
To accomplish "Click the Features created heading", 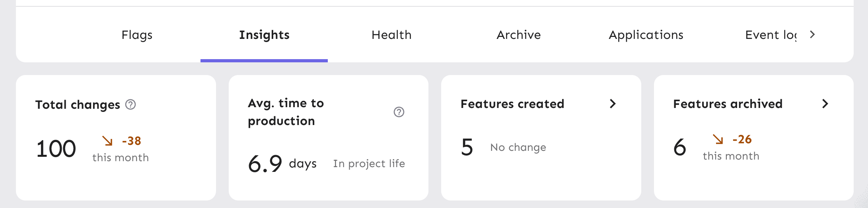I will coord(512,104).
